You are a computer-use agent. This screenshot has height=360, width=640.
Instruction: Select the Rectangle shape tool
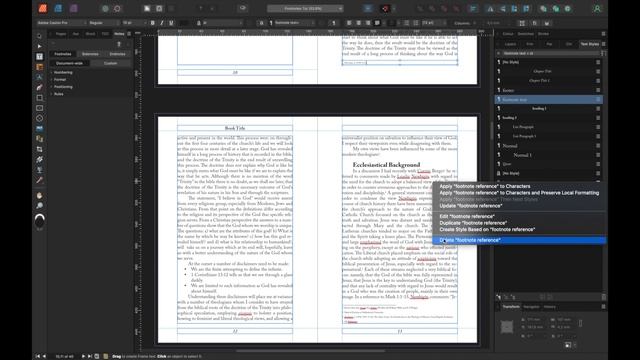39,98
